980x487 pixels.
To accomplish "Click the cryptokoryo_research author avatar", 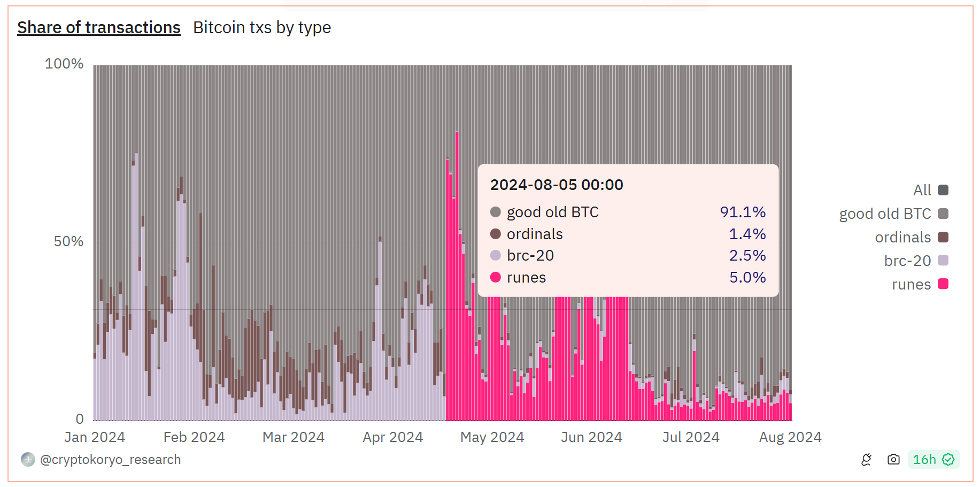I will (28, 460).
